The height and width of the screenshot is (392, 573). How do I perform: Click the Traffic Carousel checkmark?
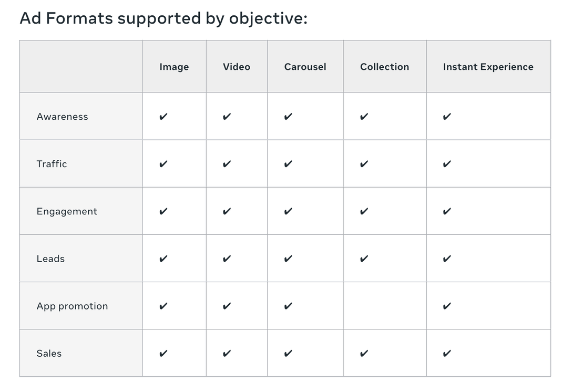[x=288, y=164]
